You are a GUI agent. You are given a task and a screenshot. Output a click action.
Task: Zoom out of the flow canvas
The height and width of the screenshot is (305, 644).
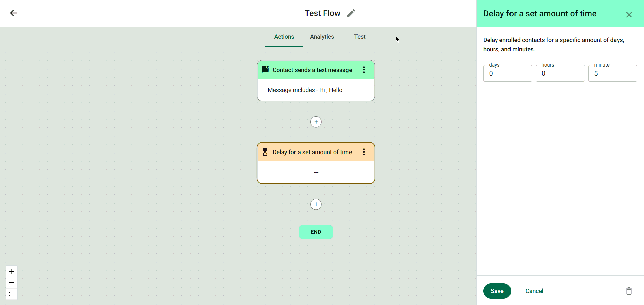12,283
